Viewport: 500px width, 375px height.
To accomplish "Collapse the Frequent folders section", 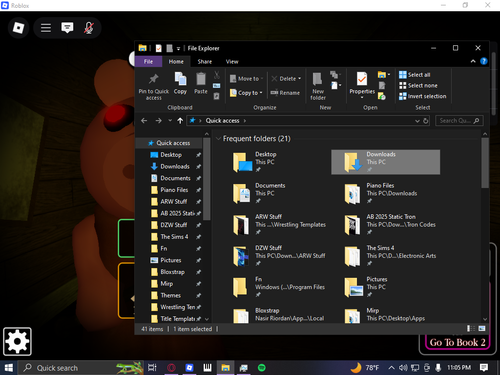I will (x=218, y=139).
